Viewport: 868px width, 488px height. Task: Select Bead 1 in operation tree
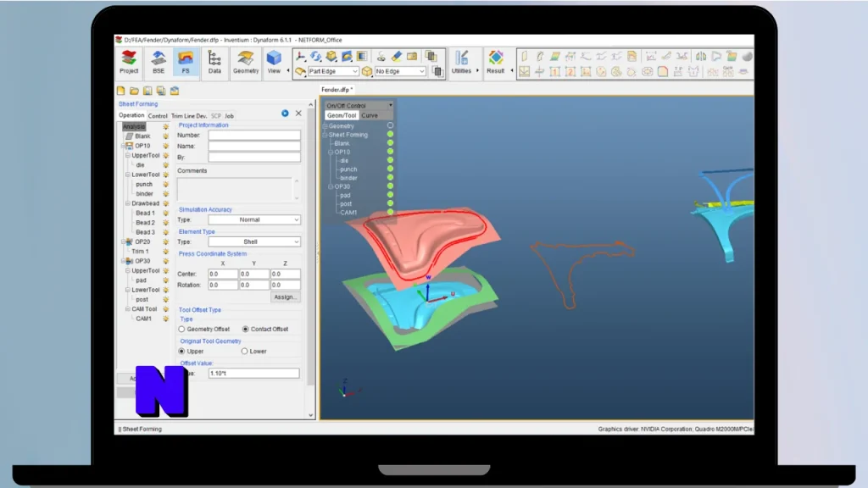(x=145, y=213)
